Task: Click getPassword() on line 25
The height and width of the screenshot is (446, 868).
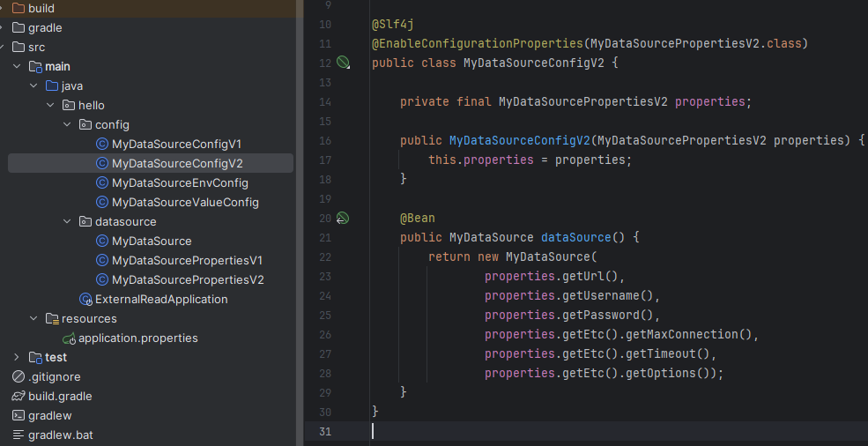Action: click(x=608, y=315)
